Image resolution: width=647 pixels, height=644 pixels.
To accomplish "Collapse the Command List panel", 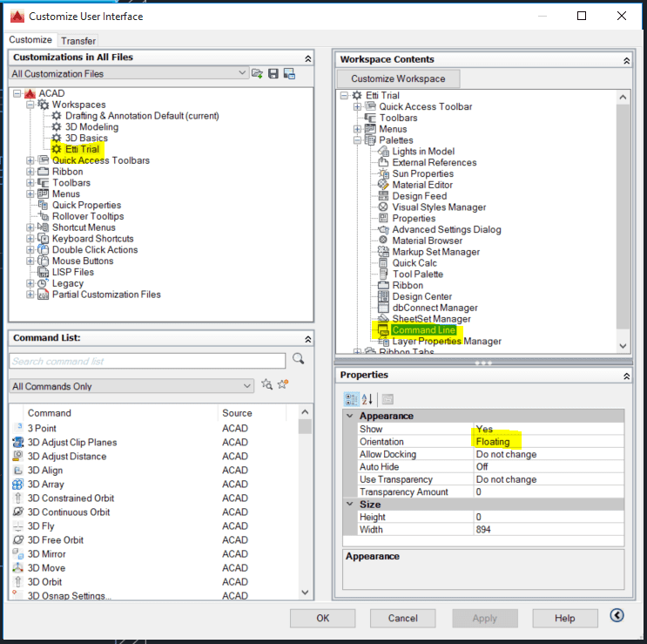I will click(307, 339).
